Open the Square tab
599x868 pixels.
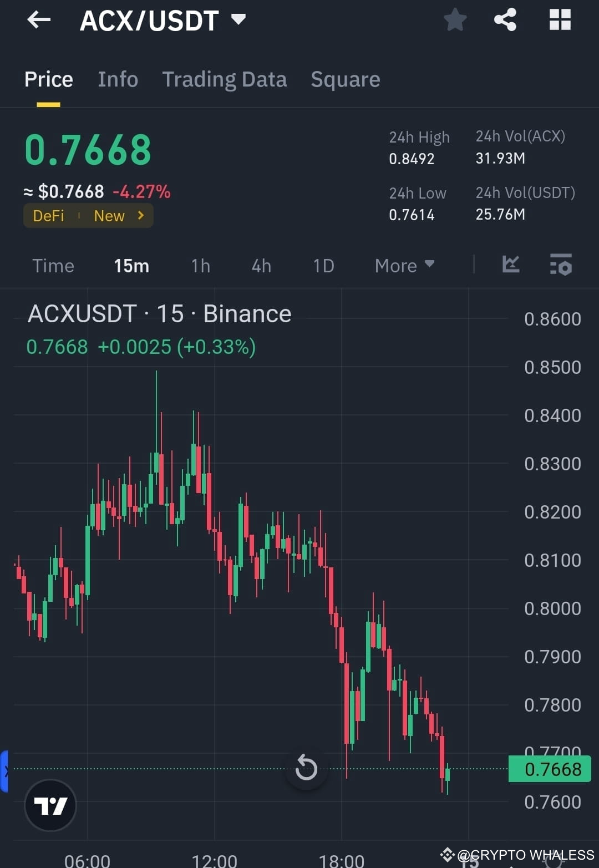tap(346, 79)
